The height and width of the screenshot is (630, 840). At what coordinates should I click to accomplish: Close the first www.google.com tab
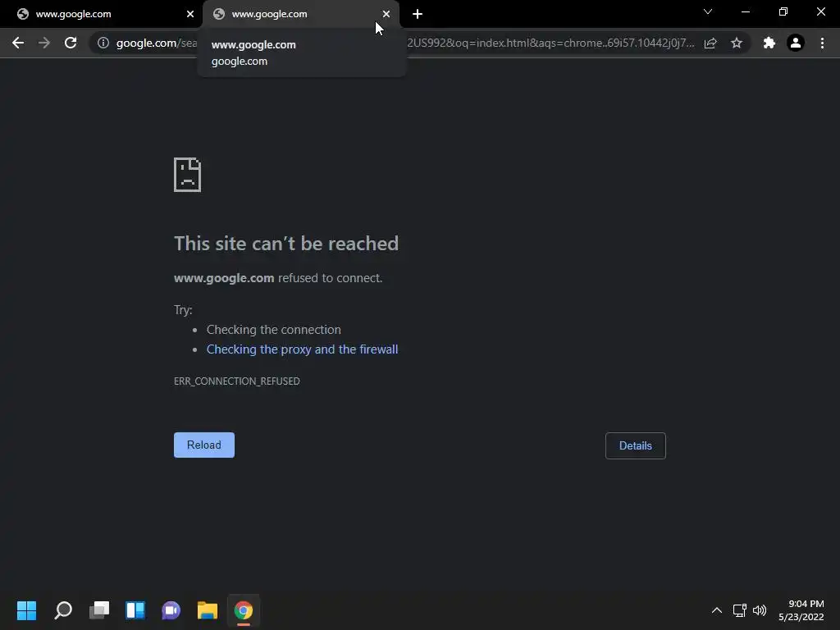(x=190, y=14)
